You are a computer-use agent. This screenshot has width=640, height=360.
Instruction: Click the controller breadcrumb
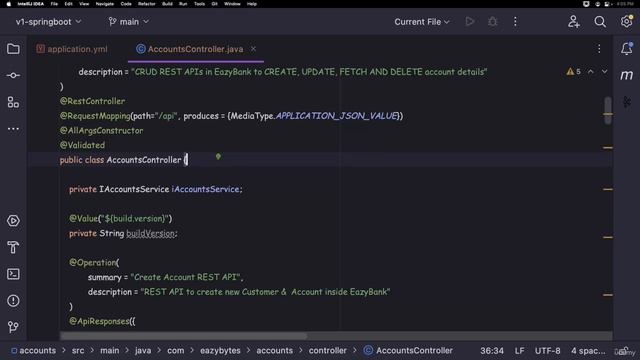pyautogui.click(x=327, y=351)
